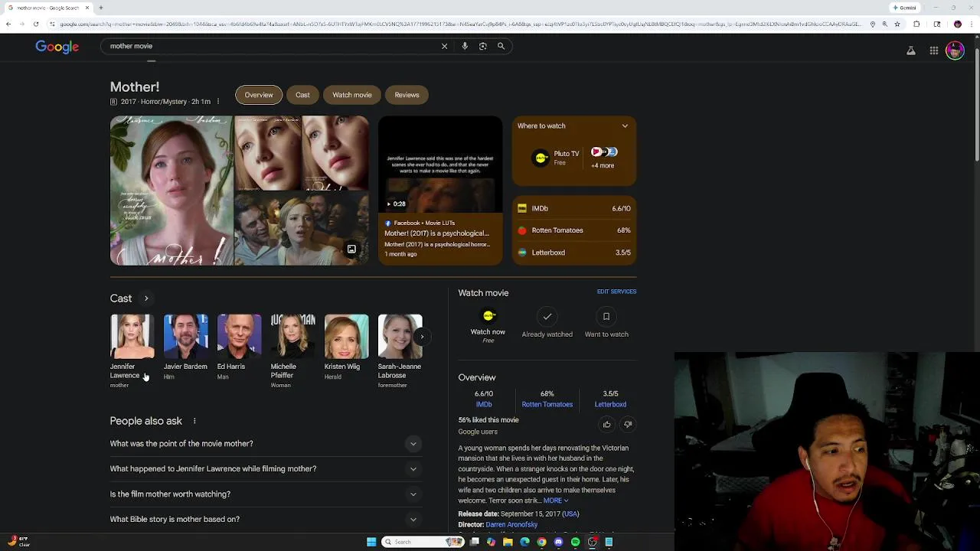The image size is (980, 551).
Task: Open Google Lens image search icon
Action: pyautogui.click(x=483, y=46)
